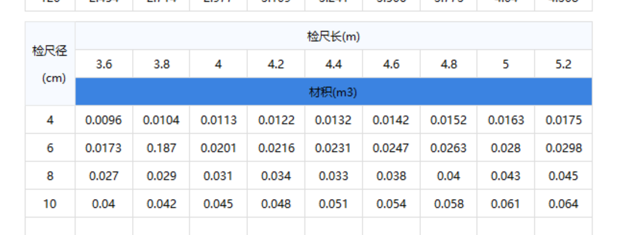The image size is (644, 235).
Task: Click the 4.2 length column header
Action: (276, 64)
